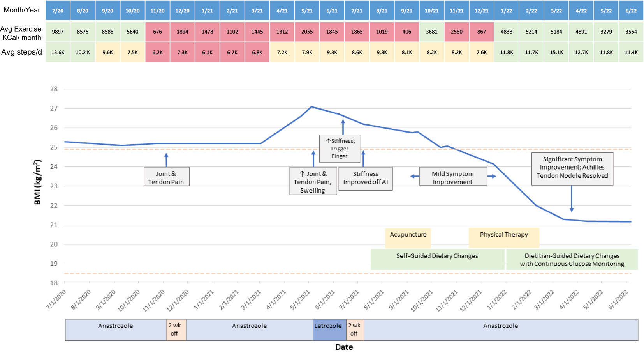Select the '1/1/2021' x-axis date label
Viewport: 644px width, 354px height.
pos(204,300)
